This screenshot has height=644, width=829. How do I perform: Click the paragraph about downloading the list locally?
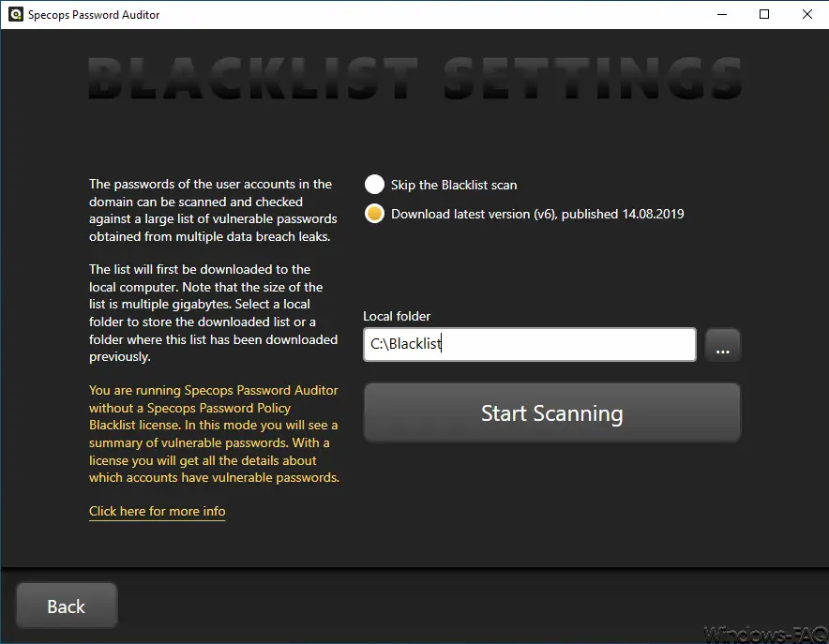pos(213,313)
